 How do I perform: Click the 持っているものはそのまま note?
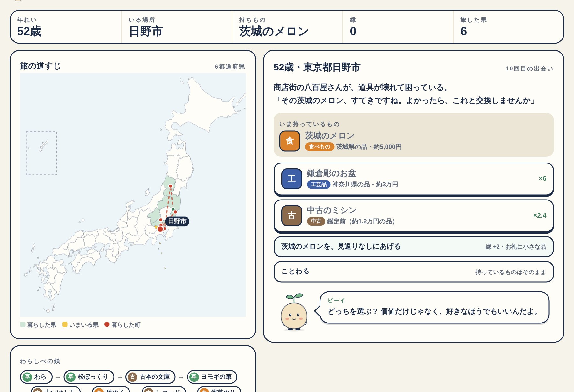point(511,272)
